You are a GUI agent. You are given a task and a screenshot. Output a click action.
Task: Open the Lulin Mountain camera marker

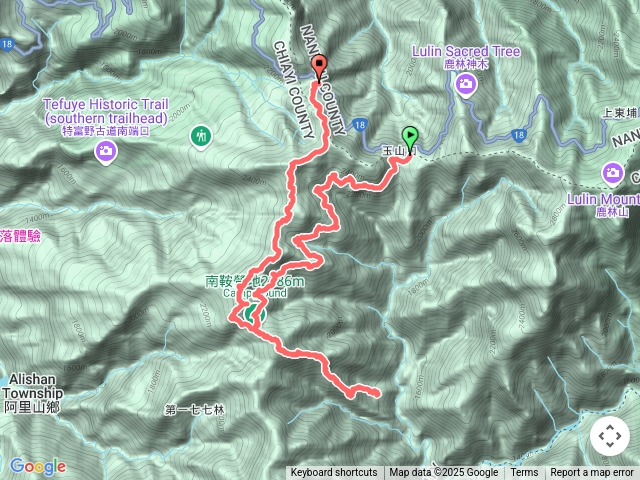point(613,174)
